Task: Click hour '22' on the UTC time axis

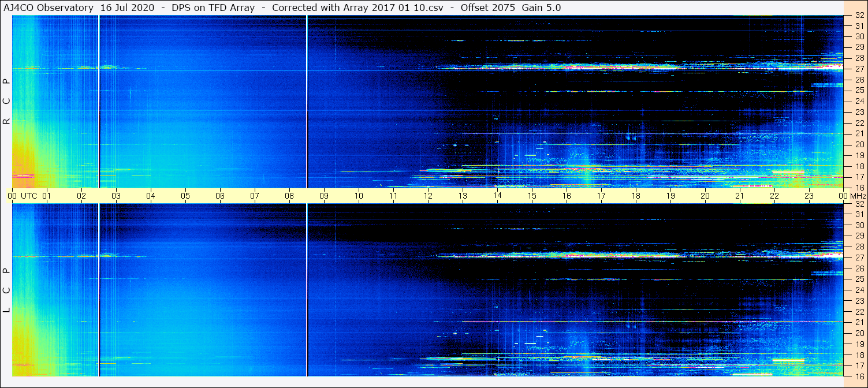Action: [774, 196]
